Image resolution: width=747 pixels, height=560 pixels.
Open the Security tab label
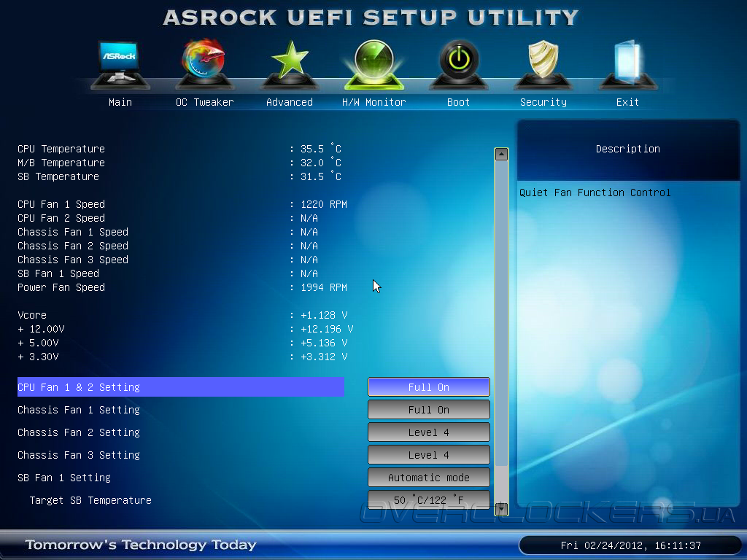tap(543, 102)
